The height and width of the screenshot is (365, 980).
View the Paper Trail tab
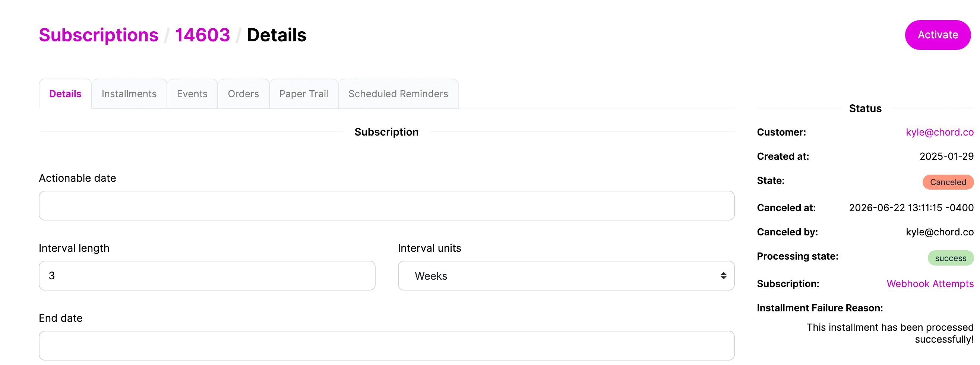point(304,94)
